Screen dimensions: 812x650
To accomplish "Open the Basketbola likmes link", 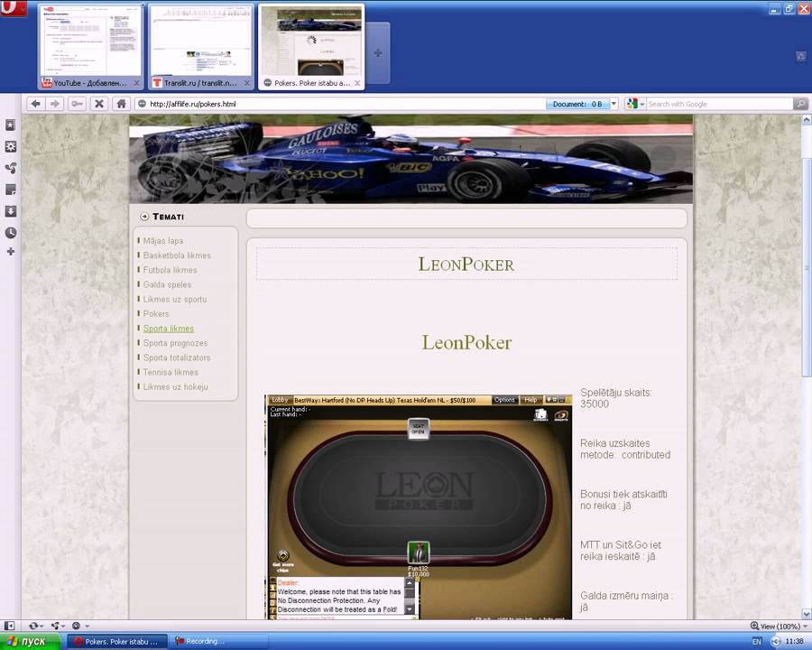I will tap(177, 255).
